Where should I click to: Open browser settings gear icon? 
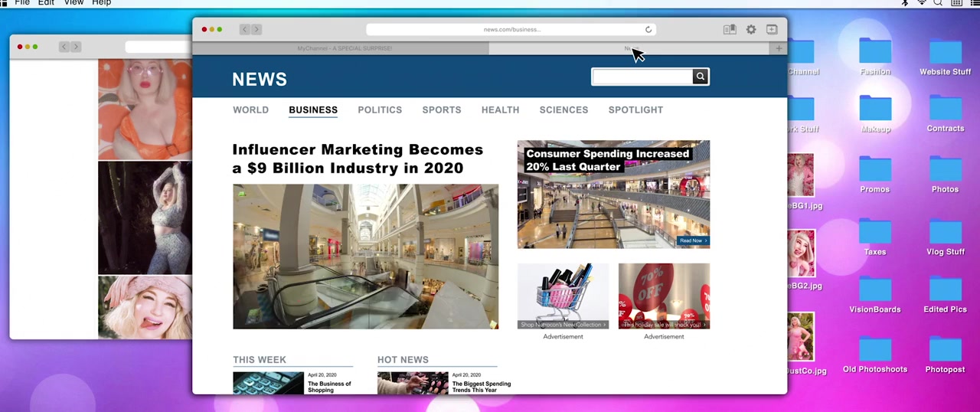click(x=751, y=30)
